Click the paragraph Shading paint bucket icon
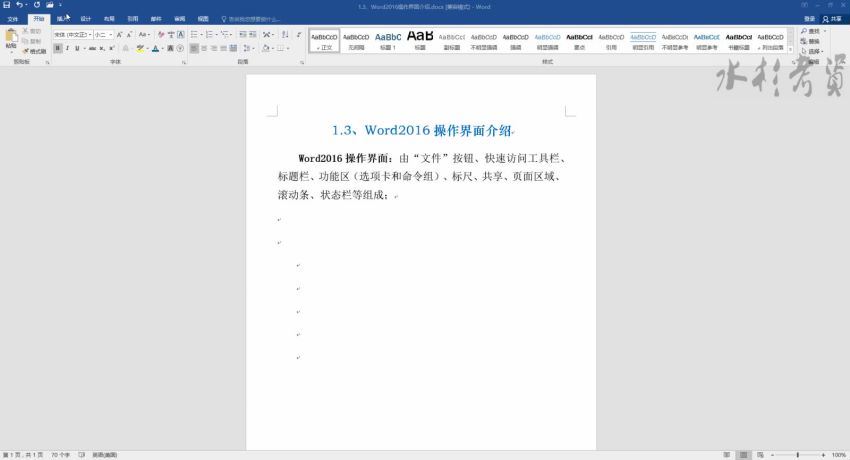Screen dimensions: 850x460 coord(265,48)
